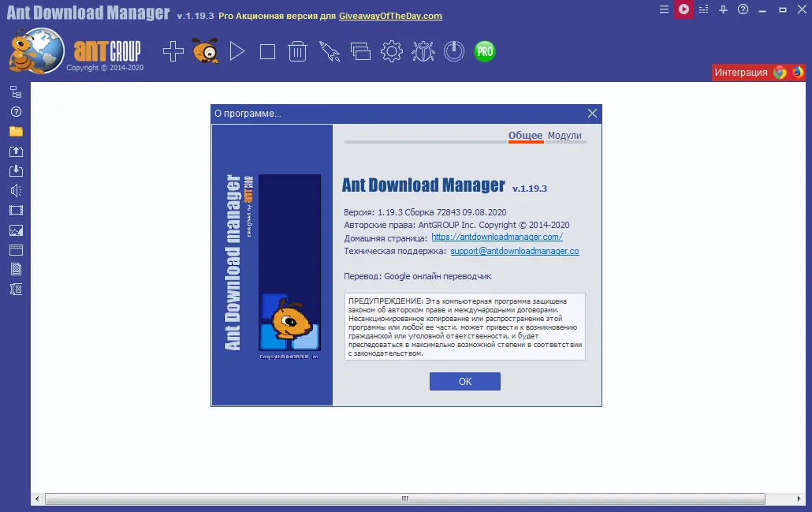Click the green PRO badge
The width and height of the screenshot is (812, 512).
485,51
